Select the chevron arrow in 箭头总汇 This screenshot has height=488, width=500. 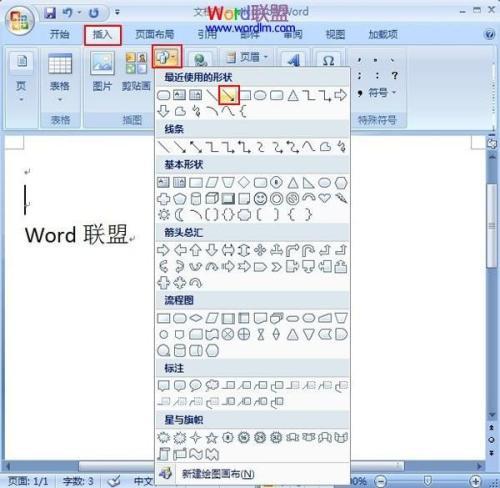point(276,267)
